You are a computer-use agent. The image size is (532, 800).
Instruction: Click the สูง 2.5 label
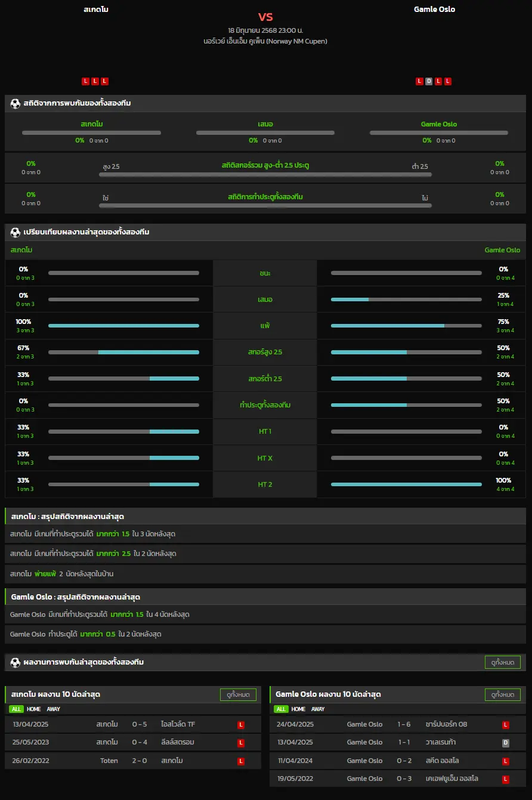pyautogui.click(x=111, y=166)
